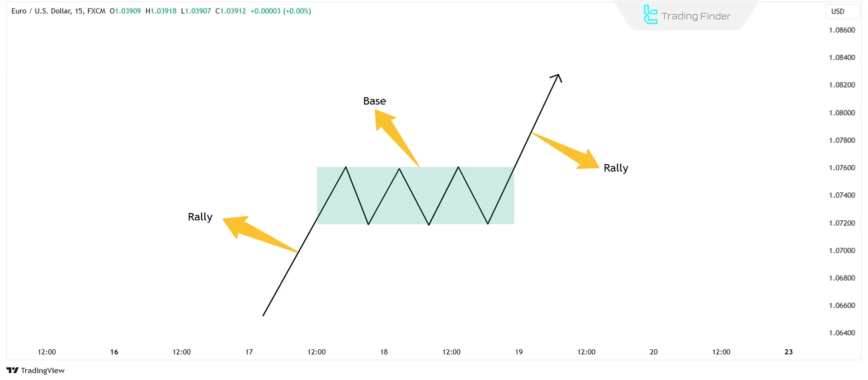Select the Base text label
Viewport: 868px width, 380px height.
pos(374,101)
